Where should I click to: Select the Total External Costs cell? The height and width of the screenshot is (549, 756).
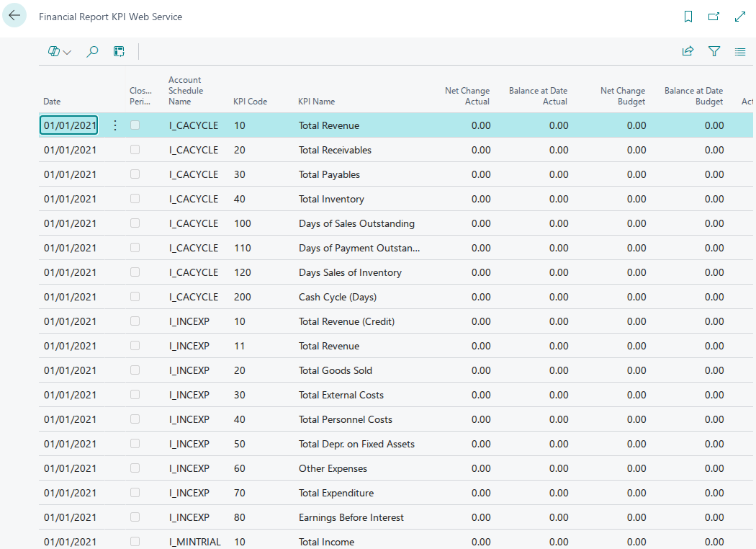pos(341,395)
